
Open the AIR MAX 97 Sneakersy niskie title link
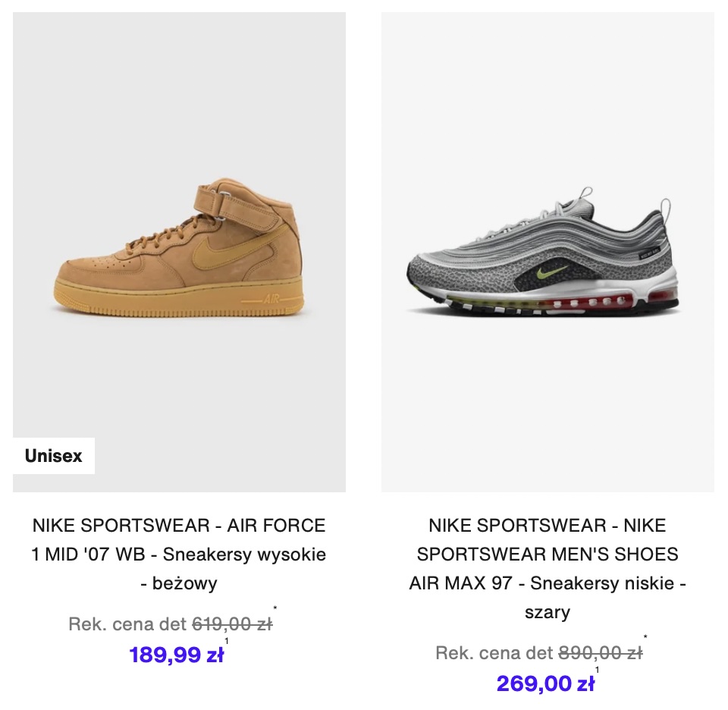(548, 569)
